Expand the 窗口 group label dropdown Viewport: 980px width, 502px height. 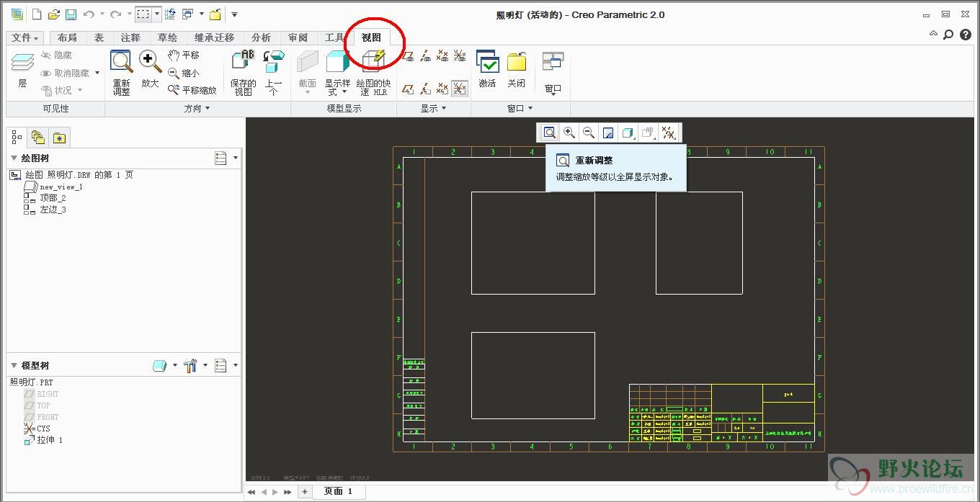[520, 109]
